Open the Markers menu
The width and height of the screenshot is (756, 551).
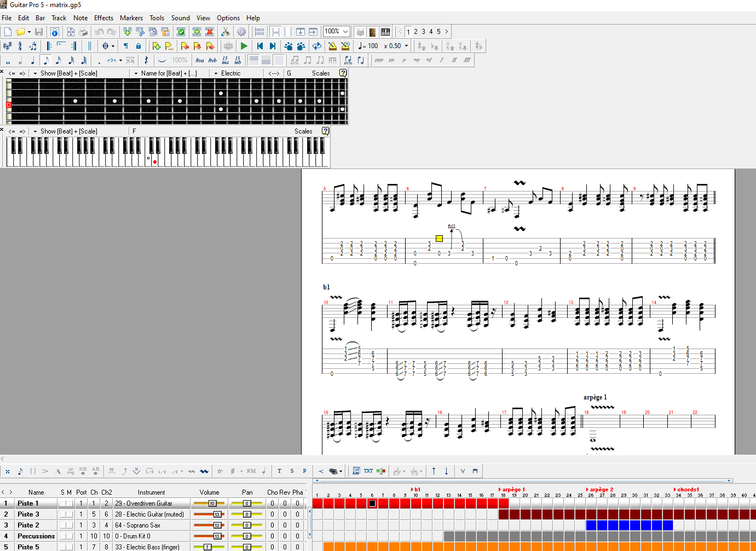point(131,18)
